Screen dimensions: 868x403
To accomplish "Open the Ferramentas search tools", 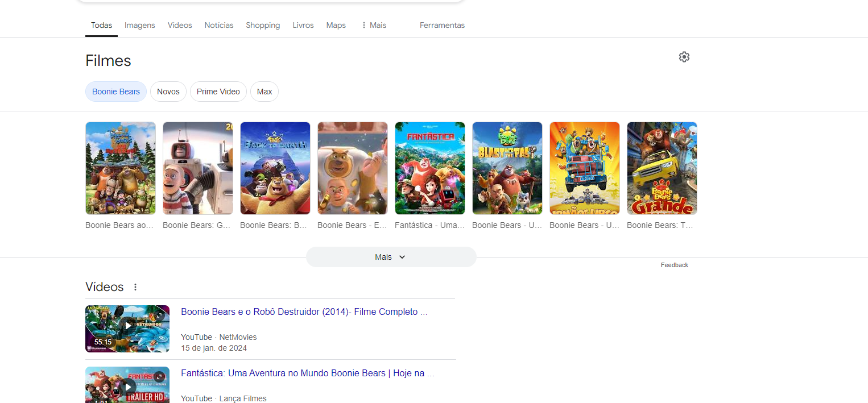I will tap(442, 25).
